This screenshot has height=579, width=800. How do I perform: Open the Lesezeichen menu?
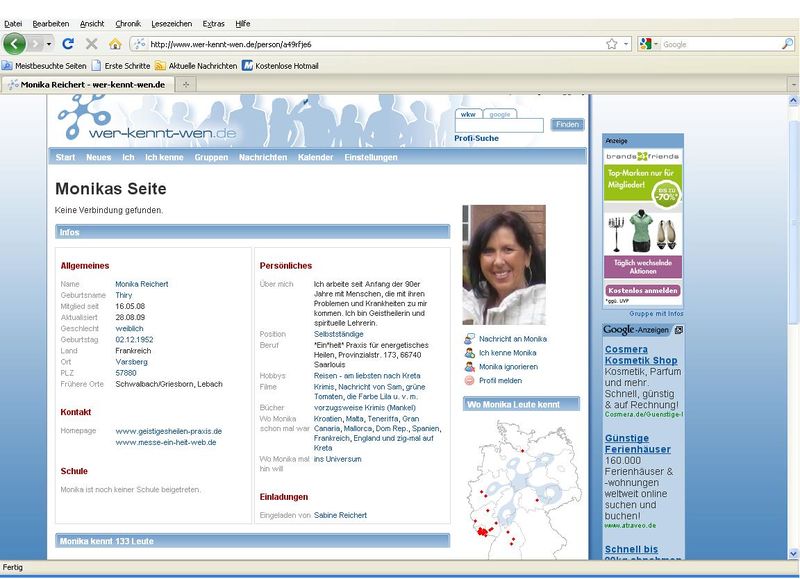(172, 22)
